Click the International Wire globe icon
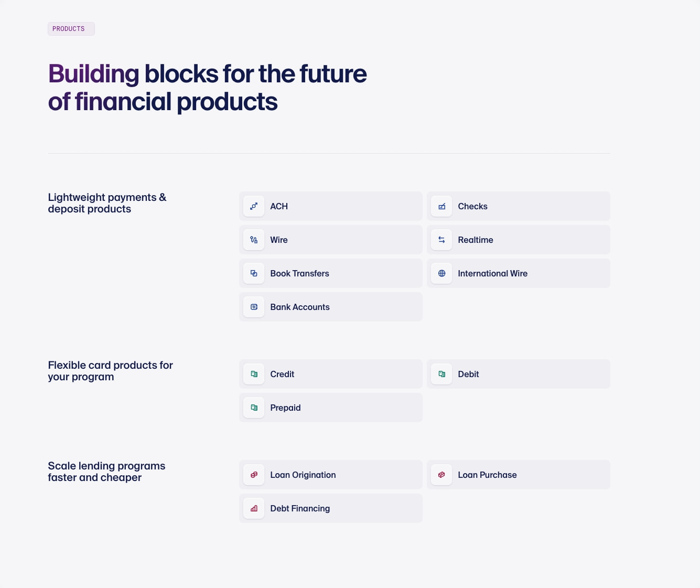Viewport: 700px width, 588px height. pyautogui.click(x=441, y=273)
